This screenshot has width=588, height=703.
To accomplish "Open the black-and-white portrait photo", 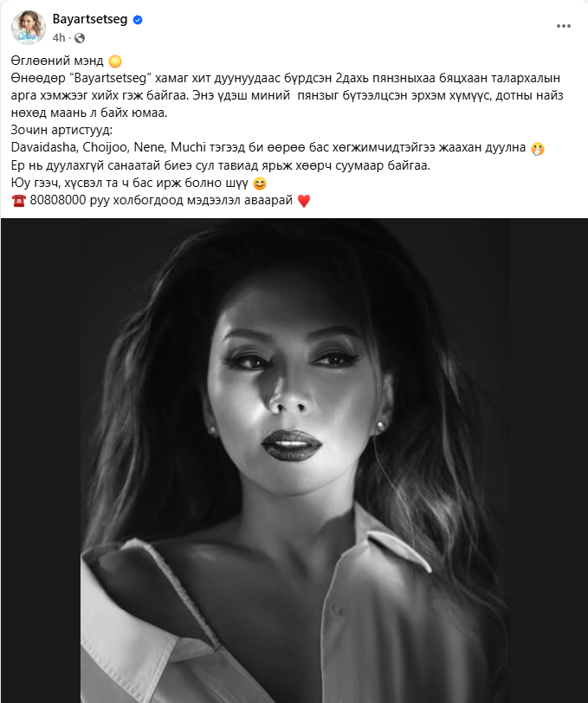I will pos(294,461).
